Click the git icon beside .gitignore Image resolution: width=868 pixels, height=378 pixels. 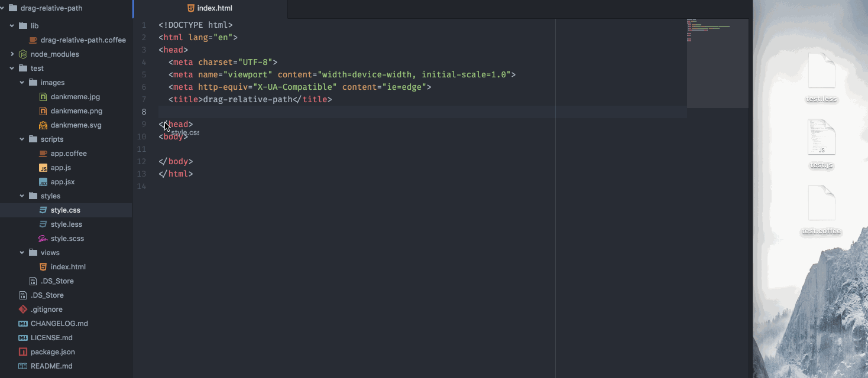23,309
